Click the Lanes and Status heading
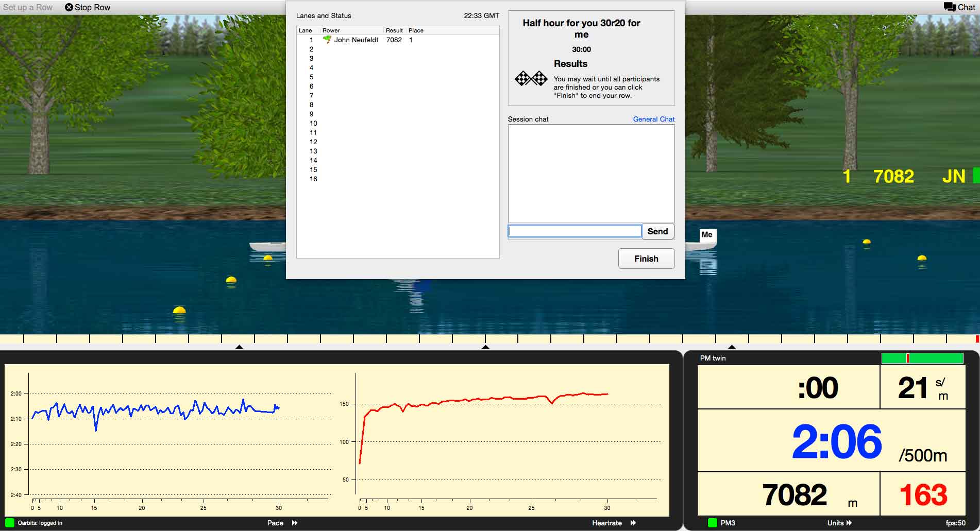980x531 pixels. 324,15
